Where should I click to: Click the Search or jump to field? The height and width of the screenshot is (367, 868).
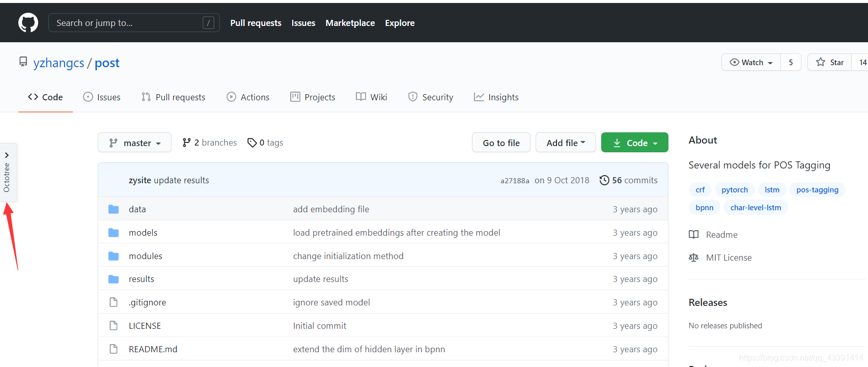[x=134, y=23]
